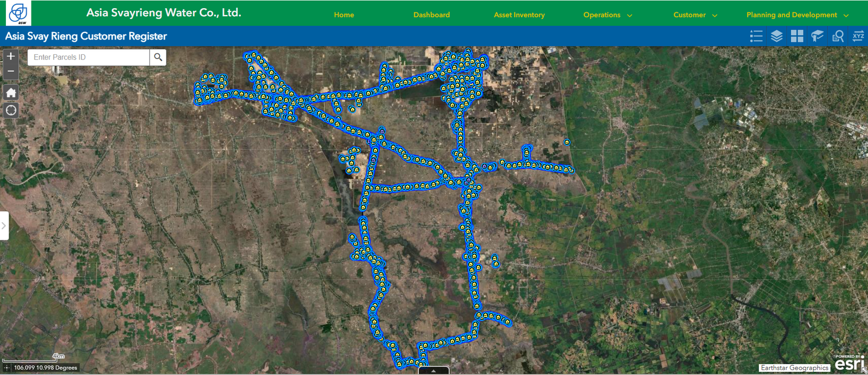Click the graduation cap book icon
The image size is (868, 375).
click(x=817, y=36)
